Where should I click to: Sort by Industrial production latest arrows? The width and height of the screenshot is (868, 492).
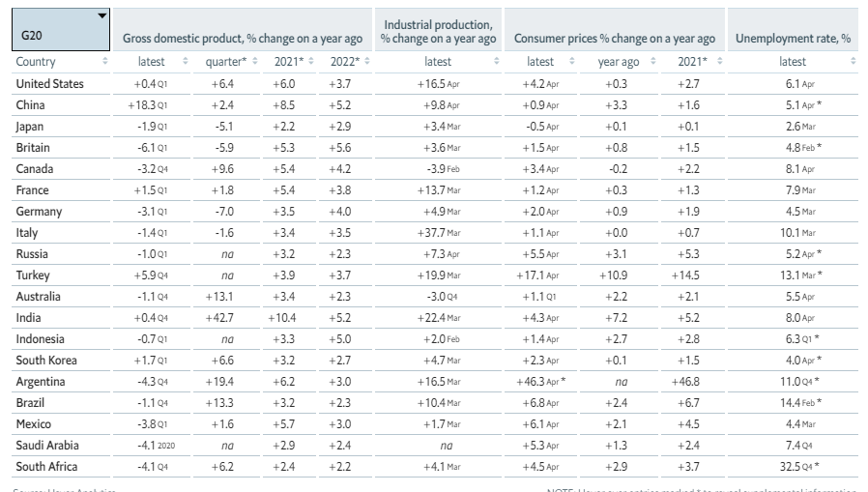coord(497,62)
